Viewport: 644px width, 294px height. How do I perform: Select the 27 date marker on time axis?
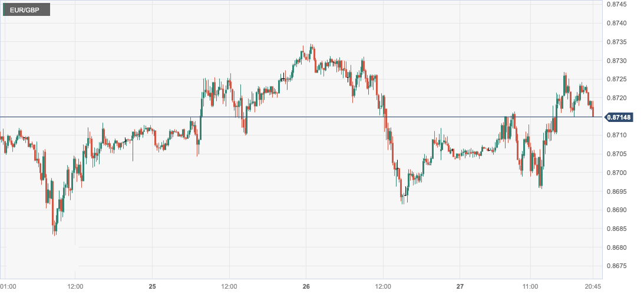coord(460,287)
